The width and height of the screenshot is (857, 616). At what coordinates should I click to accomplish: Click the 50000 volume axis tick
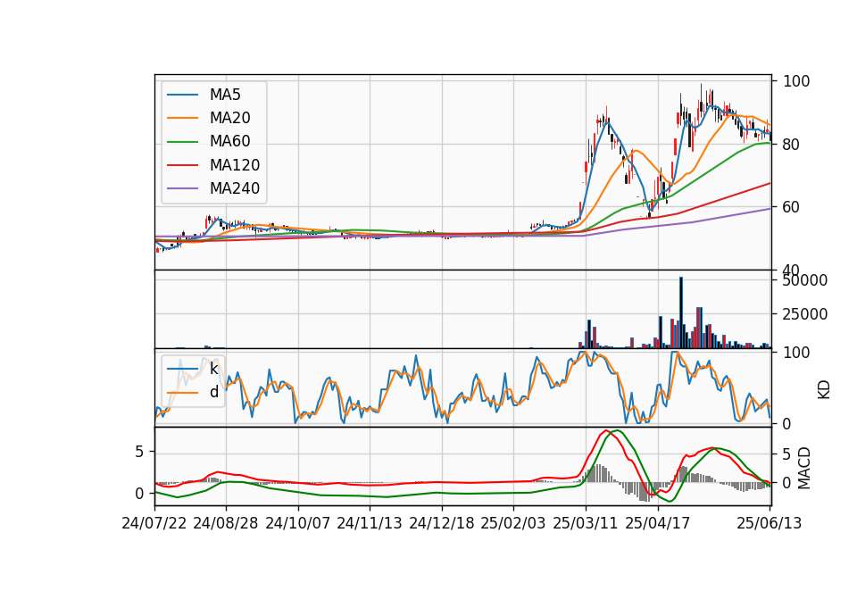805,280
